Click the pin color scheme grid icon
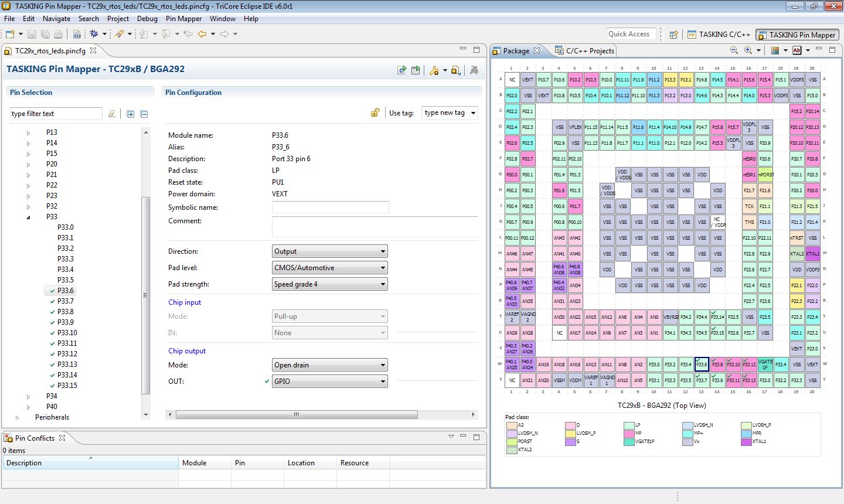 (x=775, y=51)
